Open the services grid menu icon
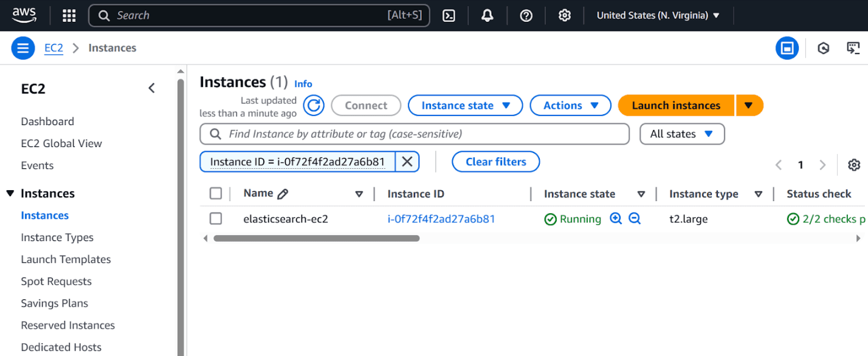868x356 pixels. (69, 16)
